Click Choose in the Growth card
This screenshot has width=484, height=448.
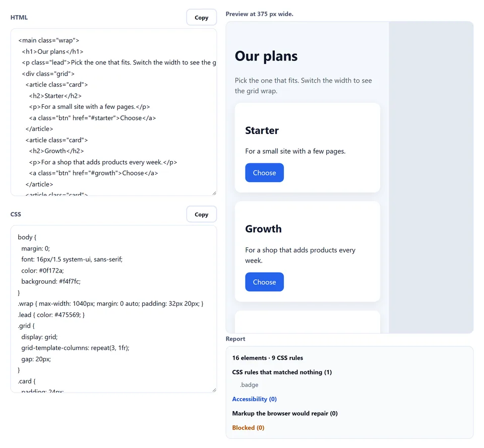click(x=264, y=282)
